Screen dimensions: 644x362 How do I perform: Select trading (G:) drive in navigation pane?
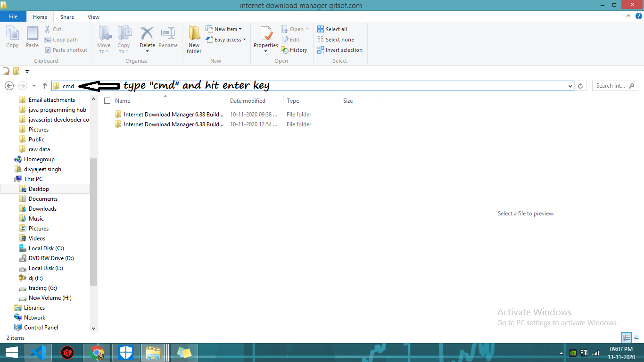pos(43,288)
